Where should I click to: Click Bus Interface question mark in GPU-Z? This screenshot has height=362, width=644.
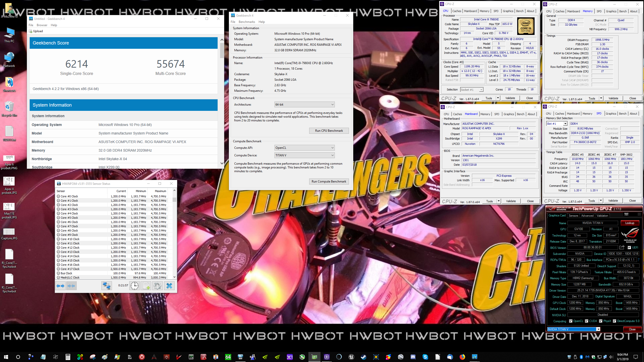639,260
